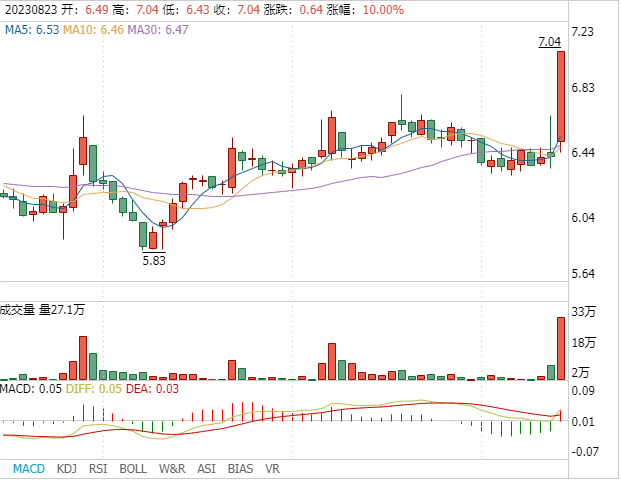
Task: Open the BOLL indicator tab
Action: coord(133,469)
